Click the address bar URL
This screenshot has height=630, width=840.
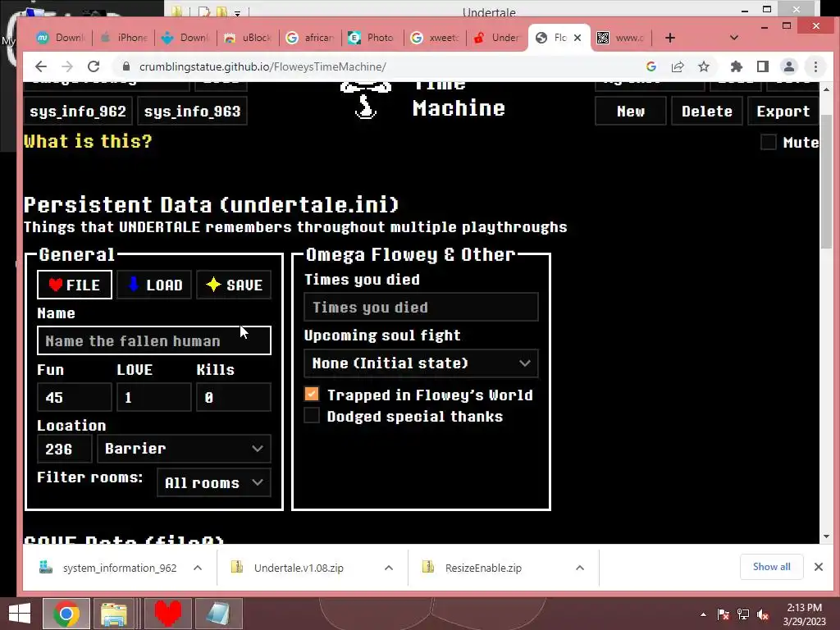(262, 66)
